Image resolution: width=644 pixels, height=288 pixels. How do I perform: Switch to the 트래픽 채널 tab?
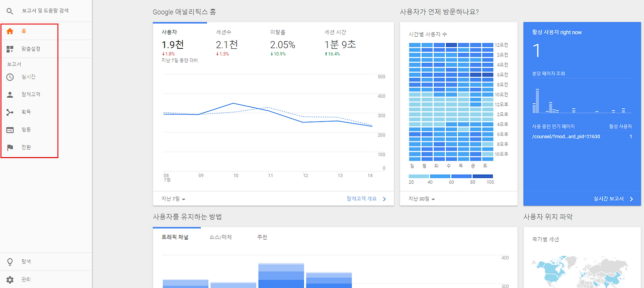pos(175,237)
